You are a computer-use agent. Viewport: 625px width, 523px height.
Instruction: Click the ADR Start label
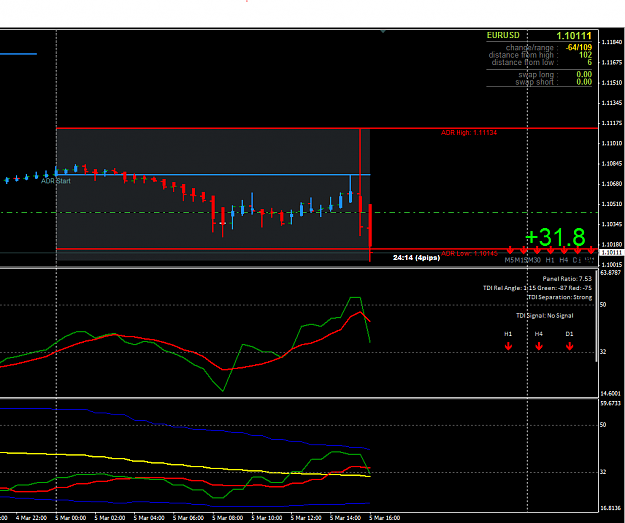coord(56,181)
